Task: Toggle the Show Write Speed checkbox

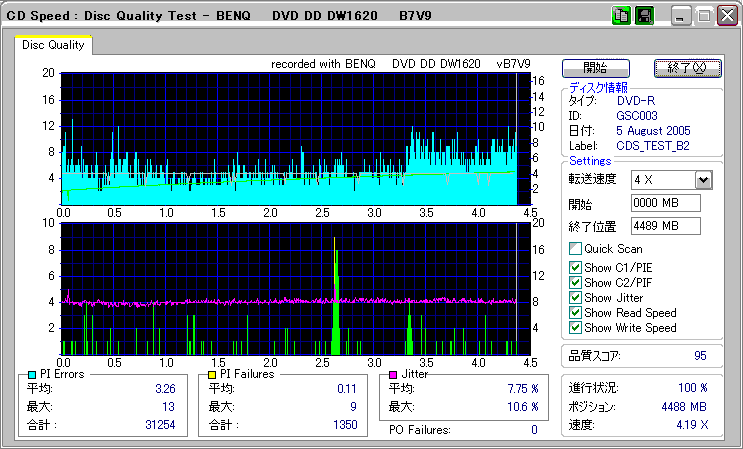Action: (575, 328)
